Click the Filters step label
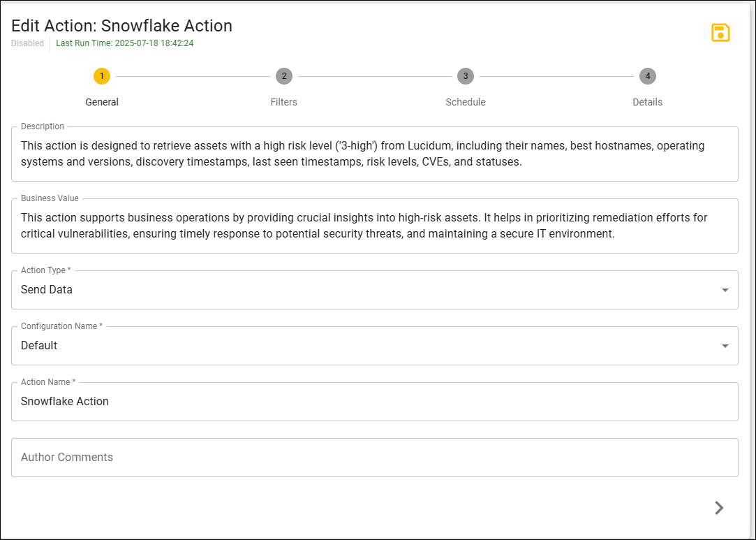The image size is (756, 540). point(284,102)
